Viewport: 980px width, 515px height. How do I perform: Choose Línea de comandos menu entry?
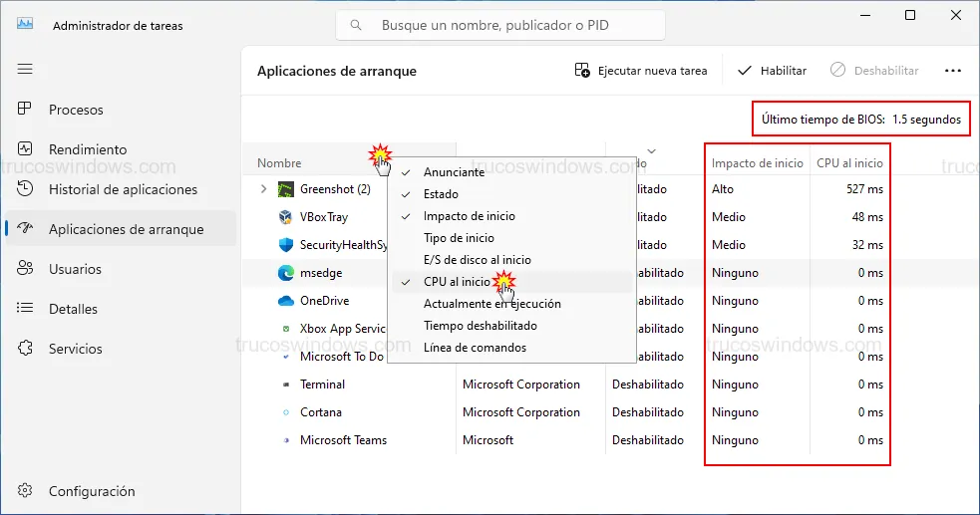(x=475, y=348)
